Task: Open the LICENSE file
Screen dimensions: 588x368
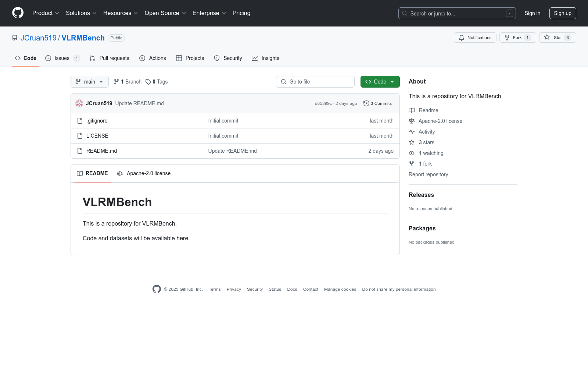Action: pyautogui.click(x=97, y=136)
